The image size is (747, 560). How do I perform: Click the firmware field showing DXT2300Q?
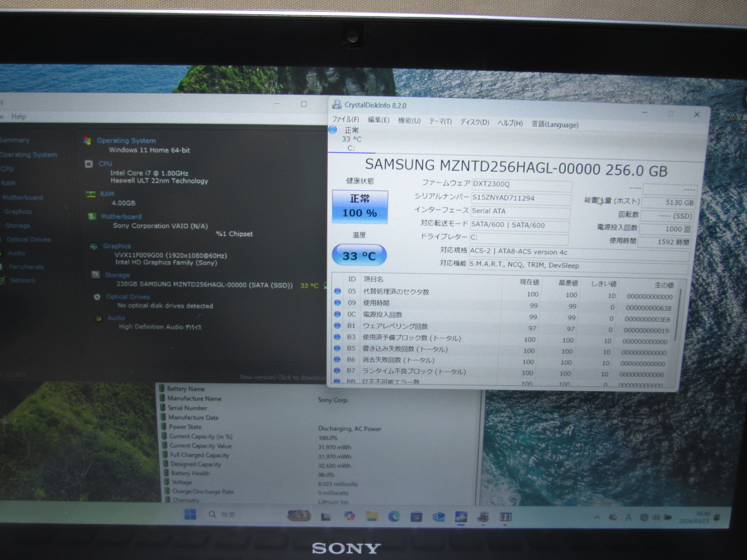521,184
